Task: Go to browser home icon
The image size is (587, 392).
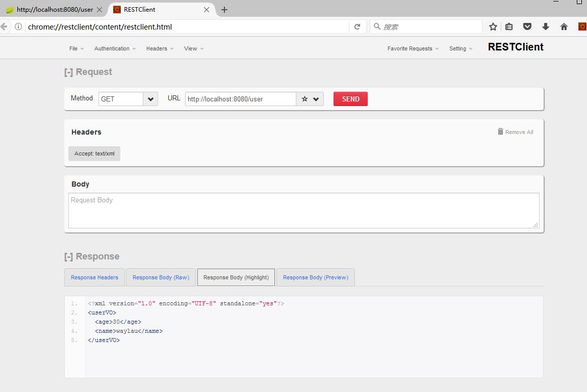Action: [564, 27]
